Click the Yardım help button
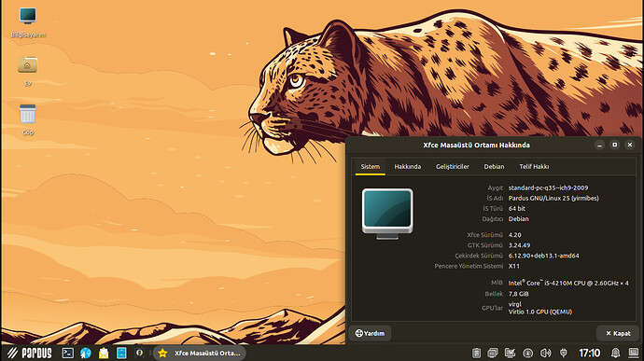The height and width of the screenshot is (361, 644). [370, 333]
